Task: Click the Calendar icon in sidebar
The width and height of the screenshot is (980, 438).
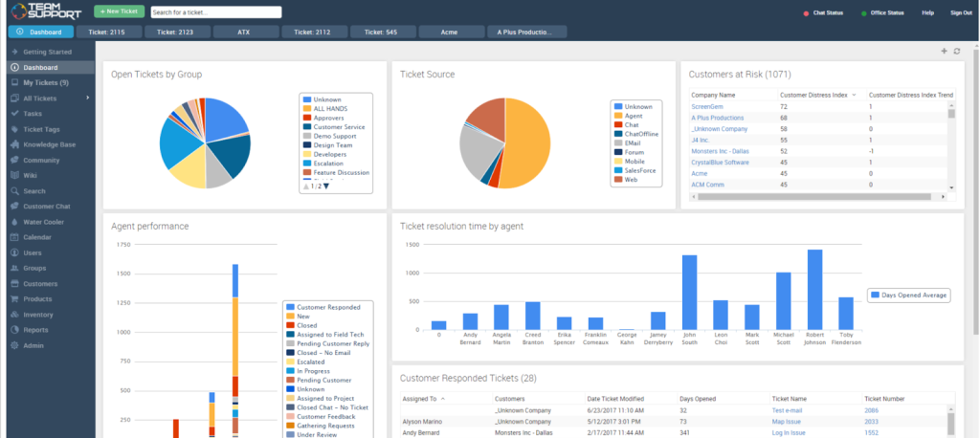Action: pyautogui.click(x=14, y=237)
